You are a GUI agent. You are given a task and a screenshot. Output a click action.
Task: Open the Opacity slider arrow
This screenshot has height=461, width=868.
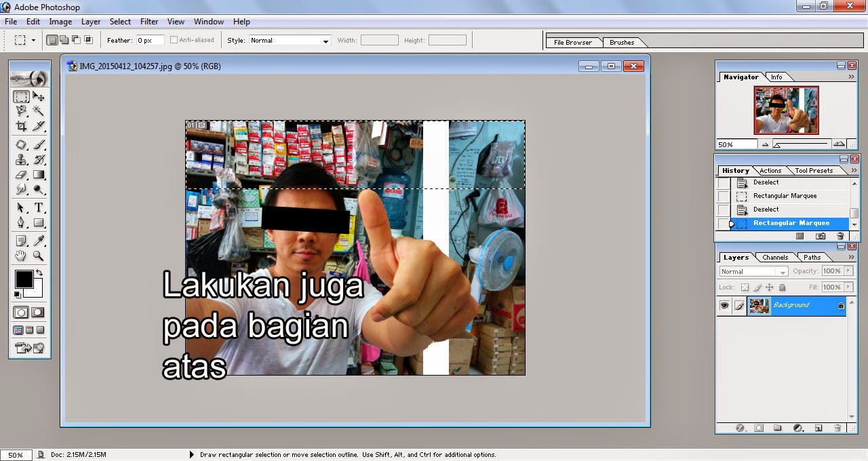[x=848, y=270]
